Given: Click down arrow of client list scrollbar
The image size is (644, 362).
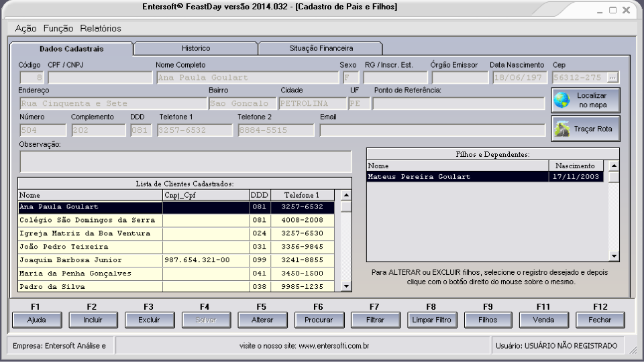Looking at the screenshot, I should [x=346, y=286].
